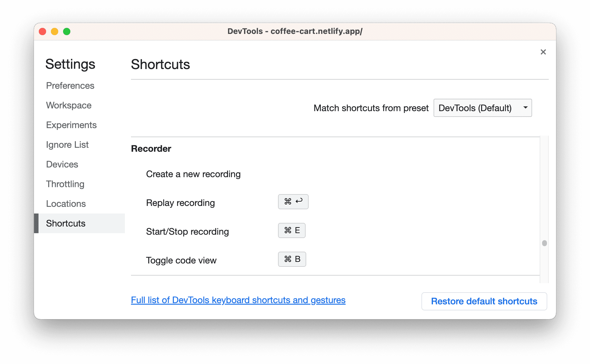The width and height of the screenshot is (590, 364).
Task: Click Restore default shortcuts button
Action: [x=484, y=300]
